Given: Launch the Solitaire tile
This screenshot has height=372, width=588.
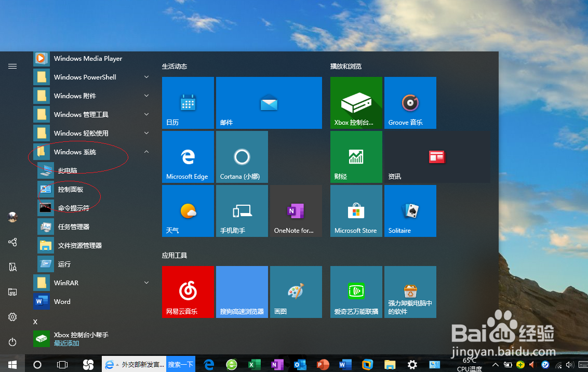Looking at the screenshot, I should pyautogui.click(x=410, y=211).
